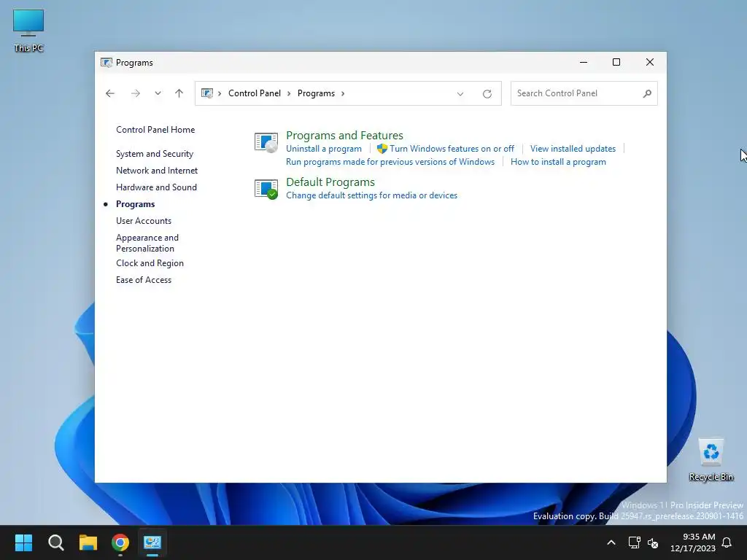Click the Default Programs icon
The image size is (747, 560).
click(266, 189)
